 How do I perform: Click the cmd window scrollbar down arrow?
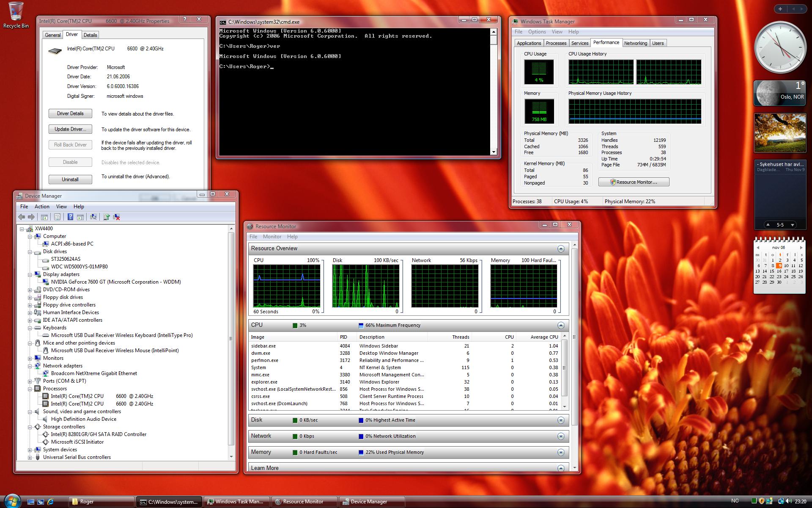[x=494, y=152]
